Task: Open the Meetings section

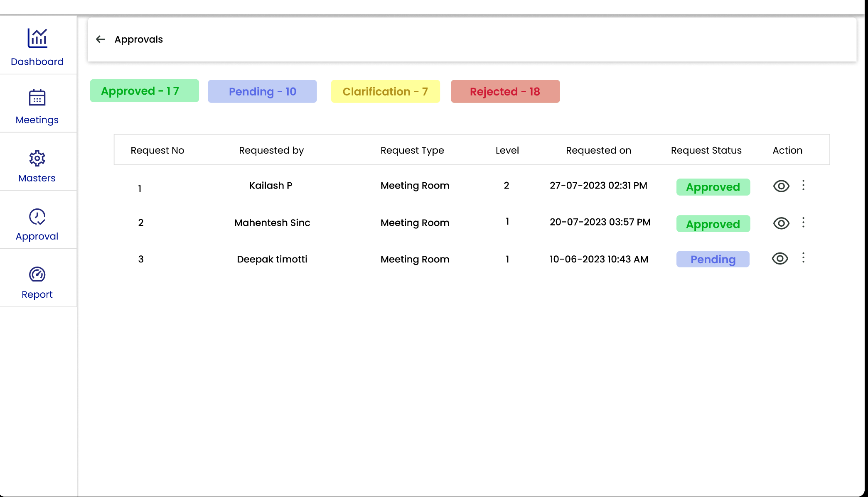Action: click(x=37, y=106)
